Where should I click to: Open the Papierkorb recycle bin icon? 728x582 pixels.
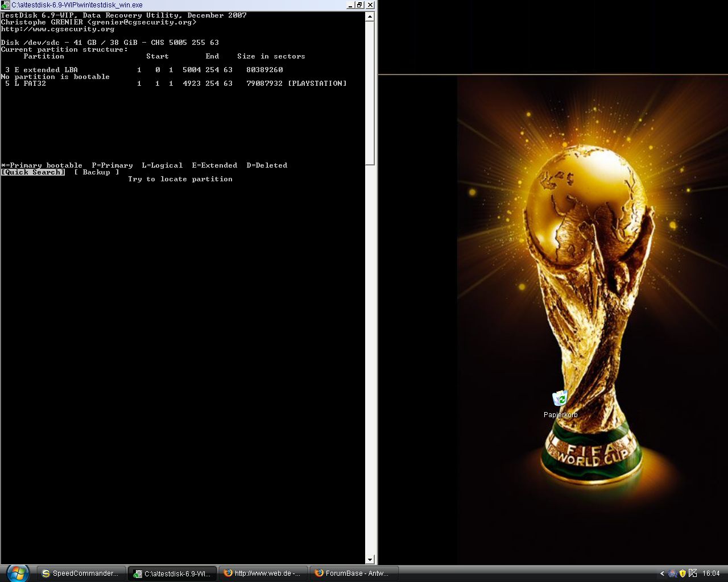(x=560, y=404)
